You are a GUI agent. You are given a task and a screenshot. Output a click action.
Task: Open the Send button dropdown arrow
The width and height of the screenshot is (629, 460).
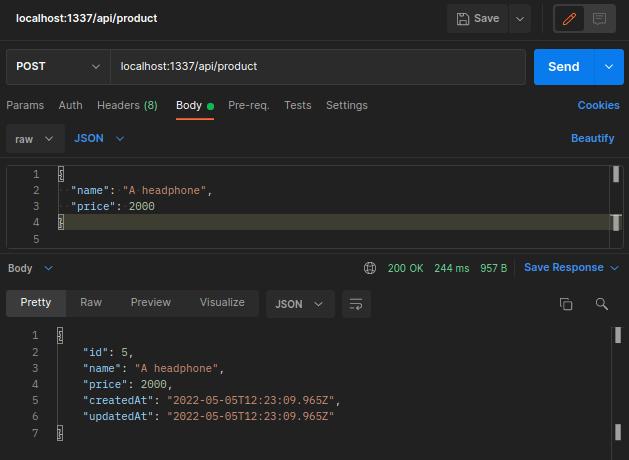click(x=608, y=67)
